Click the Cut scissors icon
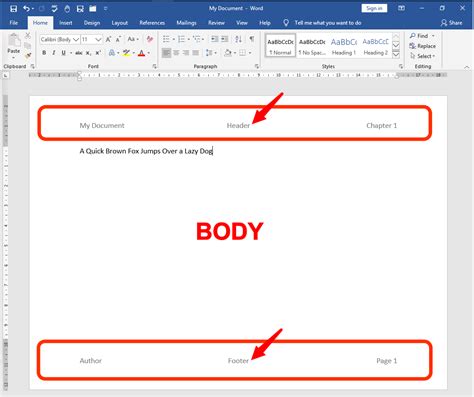Screen dimensions: 474x397 (x=28, y=36)
